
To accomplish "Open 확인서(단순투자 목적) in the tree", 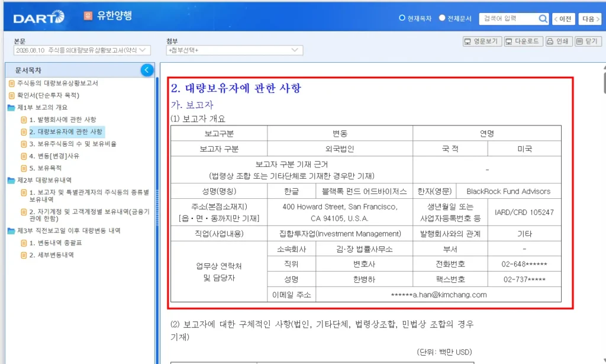I will coord(49,95).
